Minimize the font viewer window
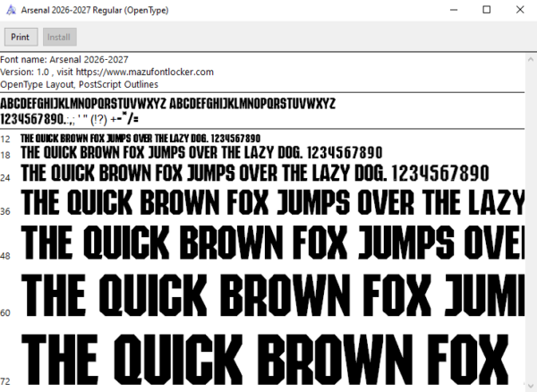 pyautogui.click(x=454, y=10)
